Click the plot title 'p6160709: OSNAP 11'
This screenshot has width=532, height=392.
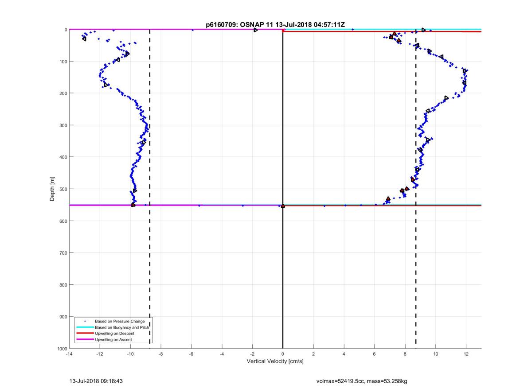[x=239, y=25]
